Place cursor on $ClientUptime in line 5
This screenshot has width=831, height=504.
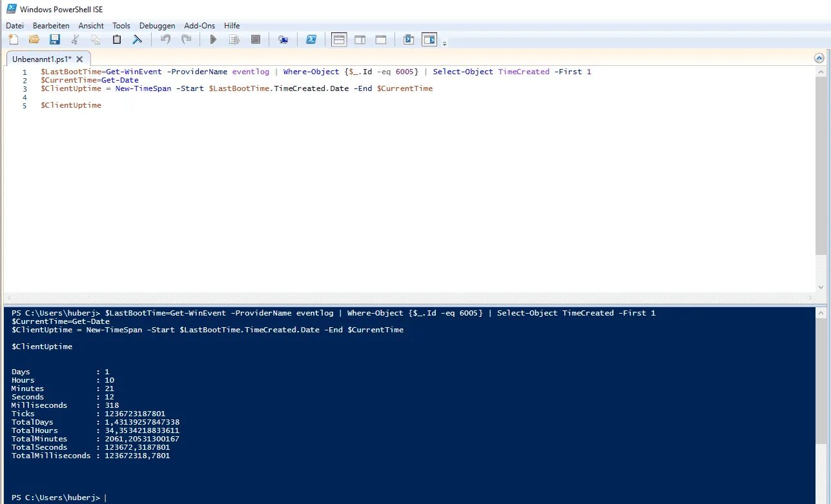point(71,105)
